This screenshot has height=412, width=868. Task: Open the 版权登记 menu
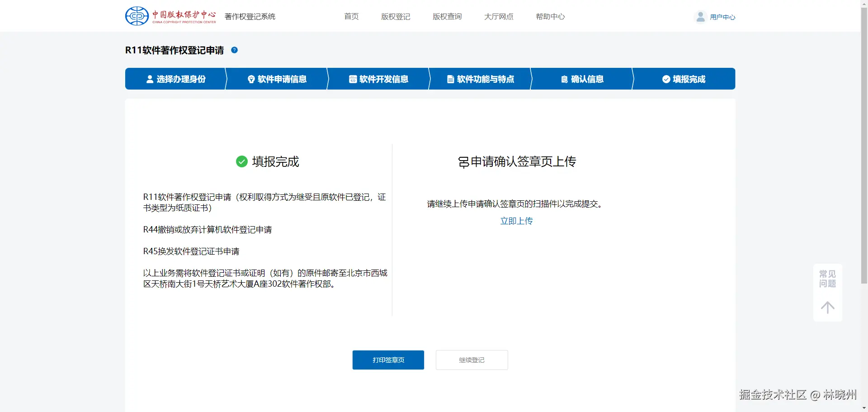[x=396, y=17]
